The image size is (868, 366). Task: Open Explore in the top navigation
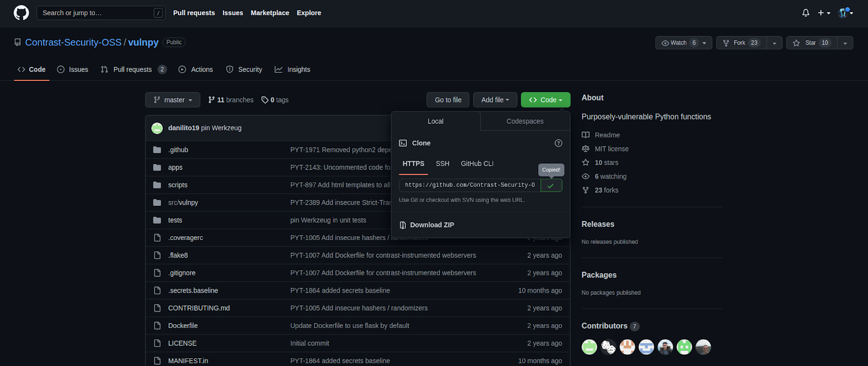(x=309, y=13)
